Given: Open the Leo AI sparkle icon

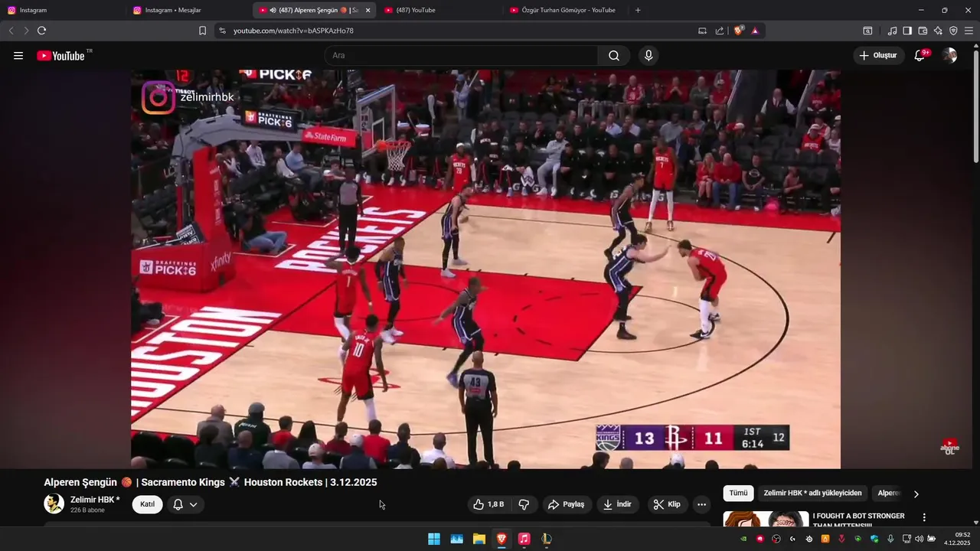Looking at the screenshot, I should pyautogui.click(x=938, y=31).
